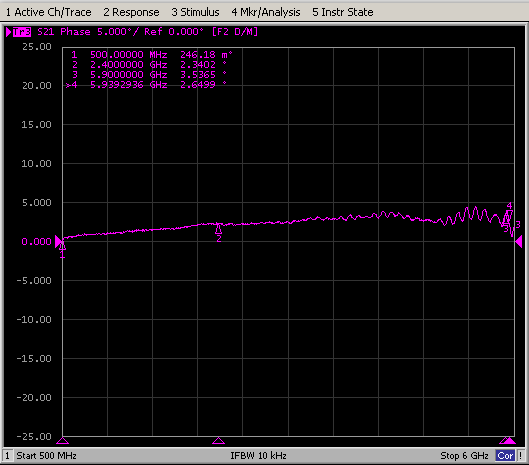Image resolution: width=529 pixels, height=465 pixels.
Task: Click marker 1 readout row 500.00000 MHz
Action: (152, 55)
